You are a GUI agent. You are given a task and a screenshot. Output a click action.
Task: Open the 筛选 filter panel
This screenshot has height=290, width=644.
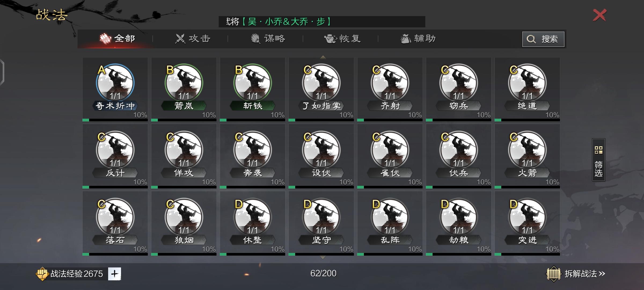[599, 160]
